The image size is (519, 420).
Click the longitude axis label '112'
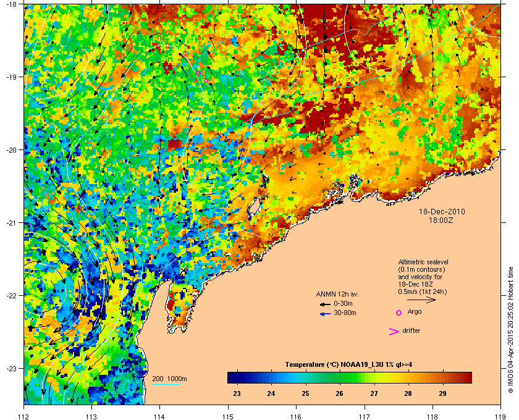coord(24,416)
